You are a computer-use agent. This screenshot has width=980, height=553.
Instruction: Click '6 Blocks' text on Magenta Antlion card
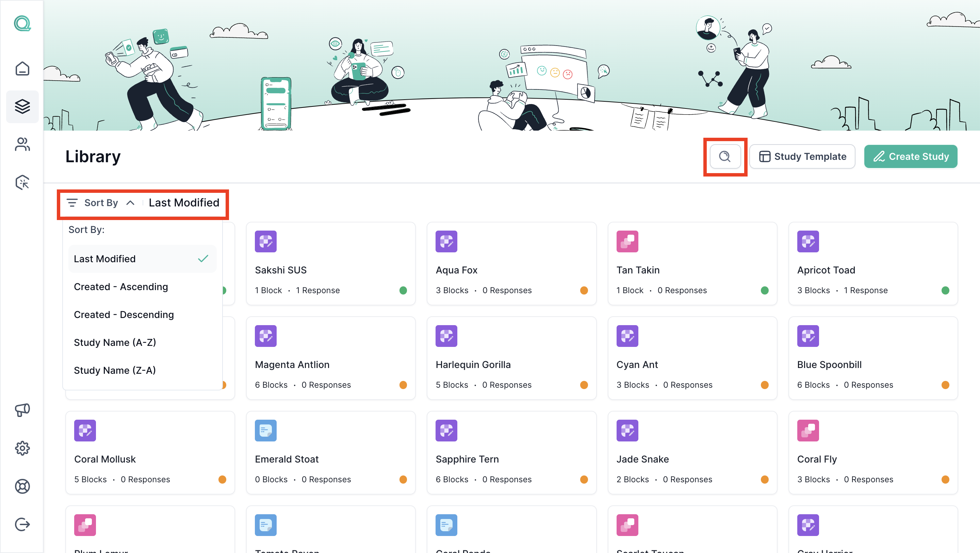(271, 385)
